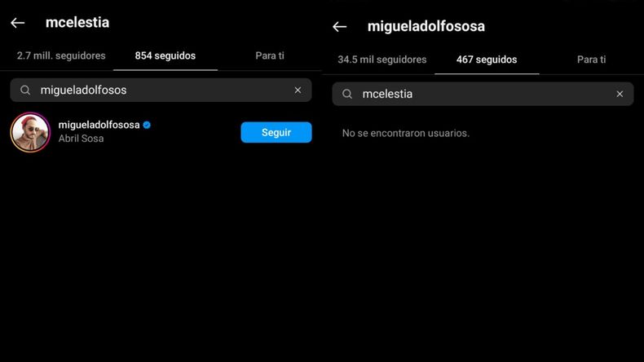The width and height of the screenshot is (644, 362).
Task: Open migueladolfososa profile picture story
Action: [30, 132]
